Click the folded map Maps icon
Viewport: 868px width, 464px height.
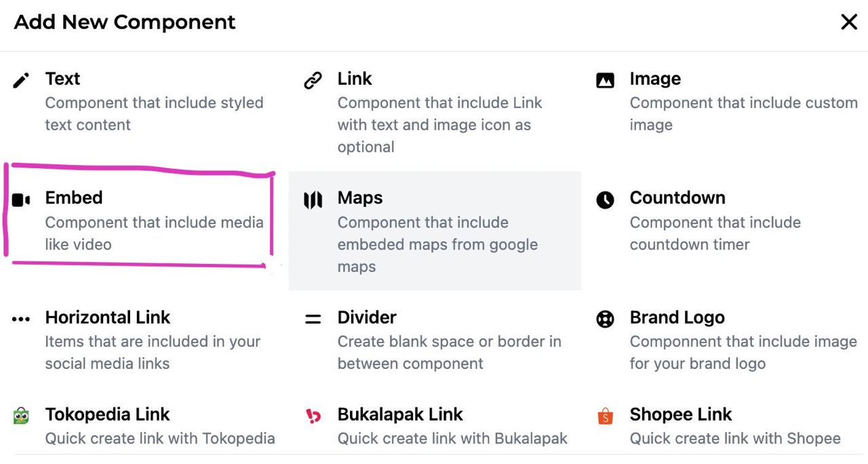(313, 200)
